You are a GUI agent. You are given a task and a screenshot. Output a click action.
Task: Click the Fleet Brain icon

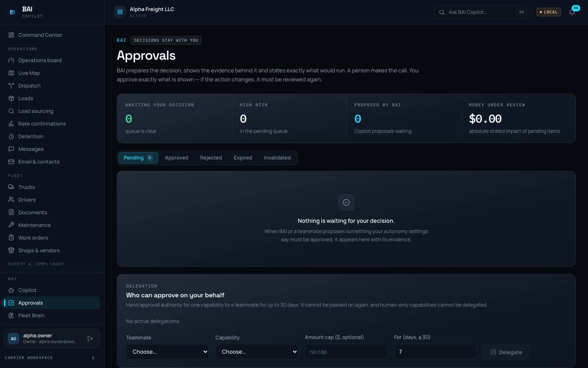pyautogui.click(x=11, y=316)
